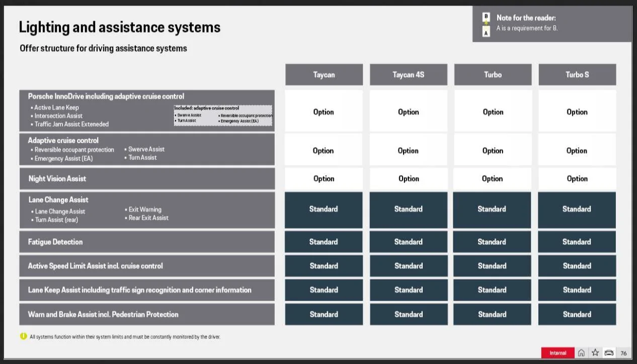Click Turbo S Option for Adaptive cruise control
Viewport: 637px width, 364px height.
pyautogui.click(x=577, y=150)
